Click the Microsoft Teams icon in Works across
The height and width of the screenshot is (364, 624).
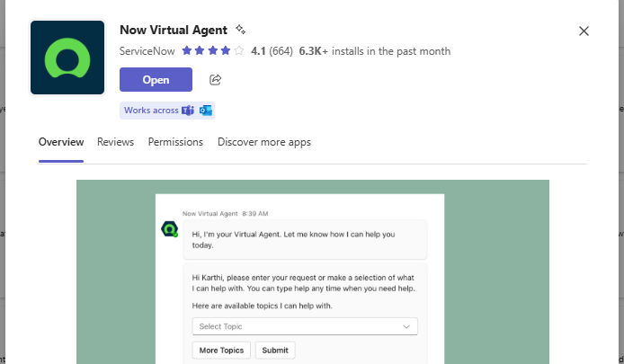188,111
